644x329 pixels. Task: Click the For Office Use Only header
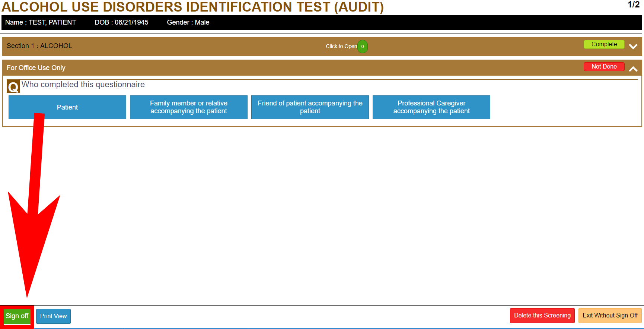tap(36, 68)
